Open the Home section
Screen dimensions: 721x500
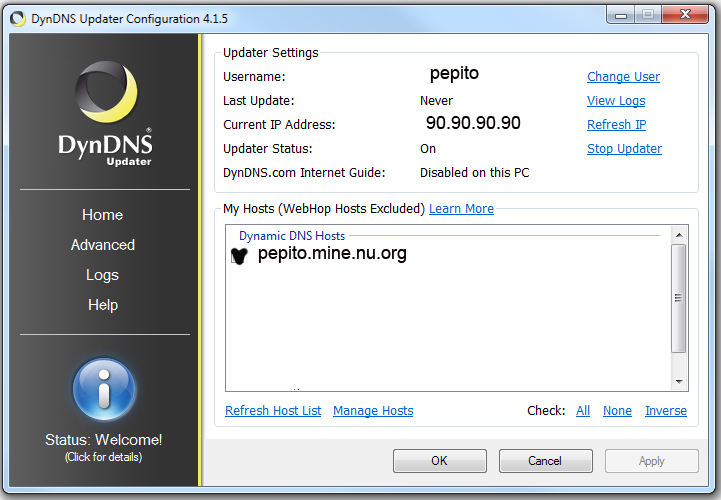tap(103, 215)
